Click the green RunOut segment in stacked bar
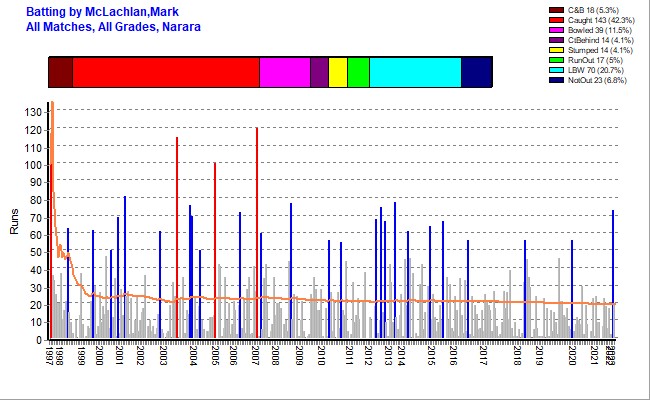Image resolution: width=650 pixels, height=400 pixels. (x=358, y=73)
